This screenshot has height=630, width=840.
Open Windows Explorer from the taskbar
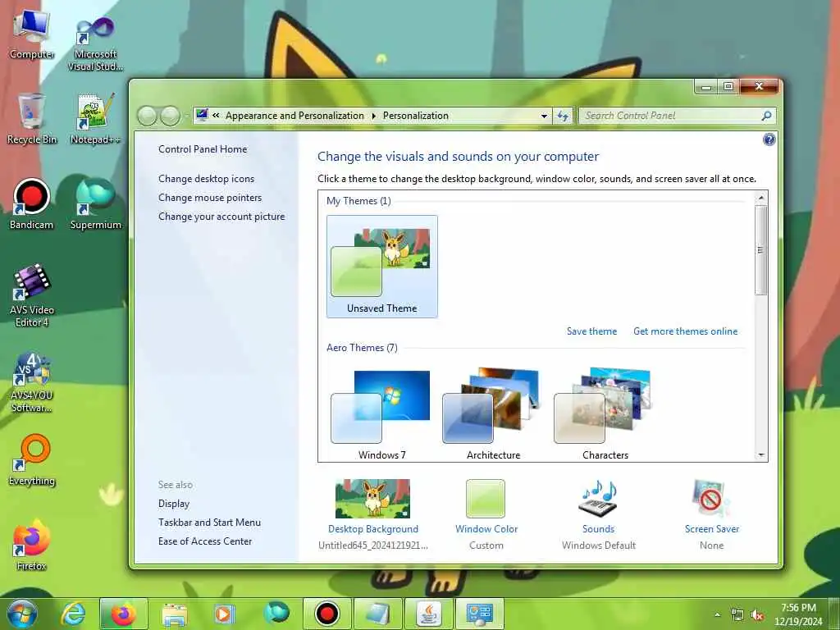[175, 614]
